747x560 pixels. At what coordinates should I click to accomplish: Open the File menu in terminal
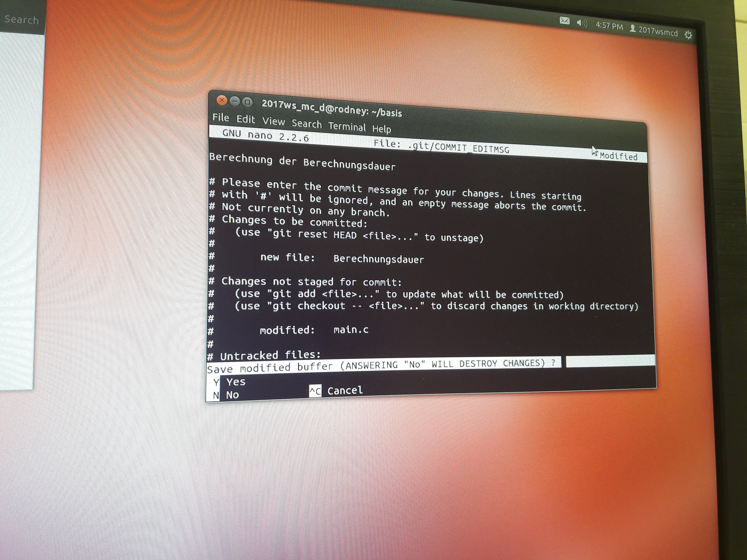[x=221, y=117]
